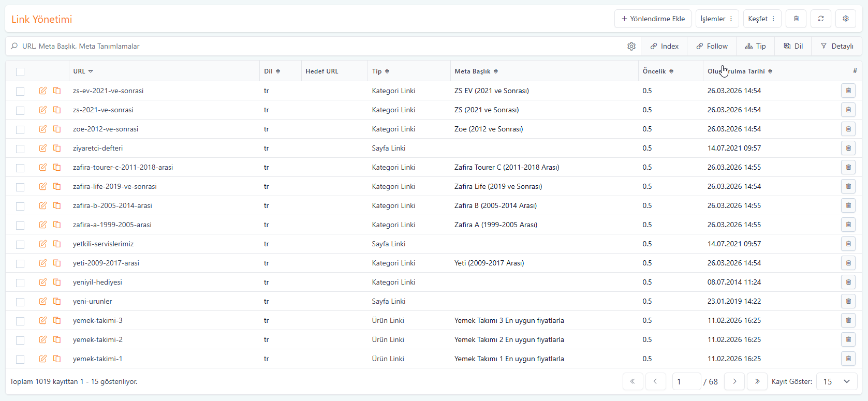Click the URL, Meta Başlık search field
The height and width of the screenshot is (401, 868).
point(311,46)
